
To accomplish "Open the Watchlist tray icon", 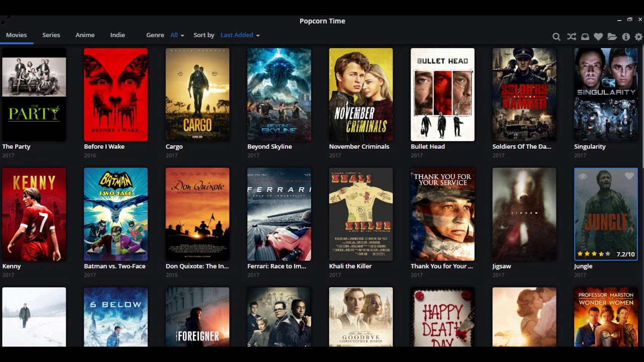I will (584, 37).
